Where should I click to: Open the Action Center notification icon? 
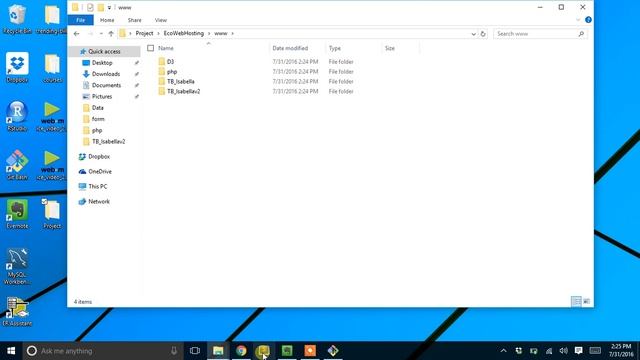(578, 351)
